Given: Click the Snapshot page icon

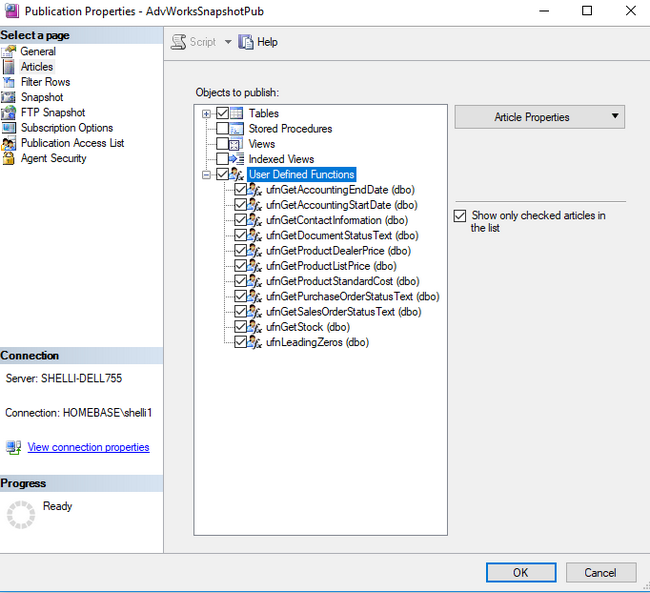Looking at the screenshot, I should (8, 97).
